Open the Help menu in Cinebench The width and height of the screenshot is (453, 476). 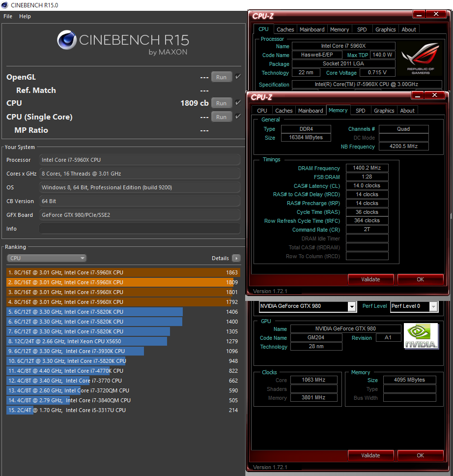25,16
